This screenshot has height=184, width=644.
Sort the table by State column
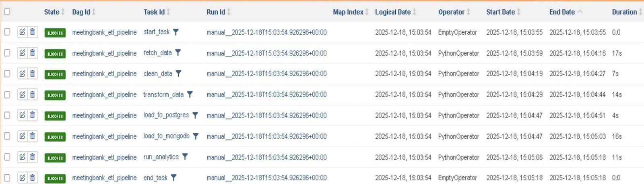(x=52, y=12)
